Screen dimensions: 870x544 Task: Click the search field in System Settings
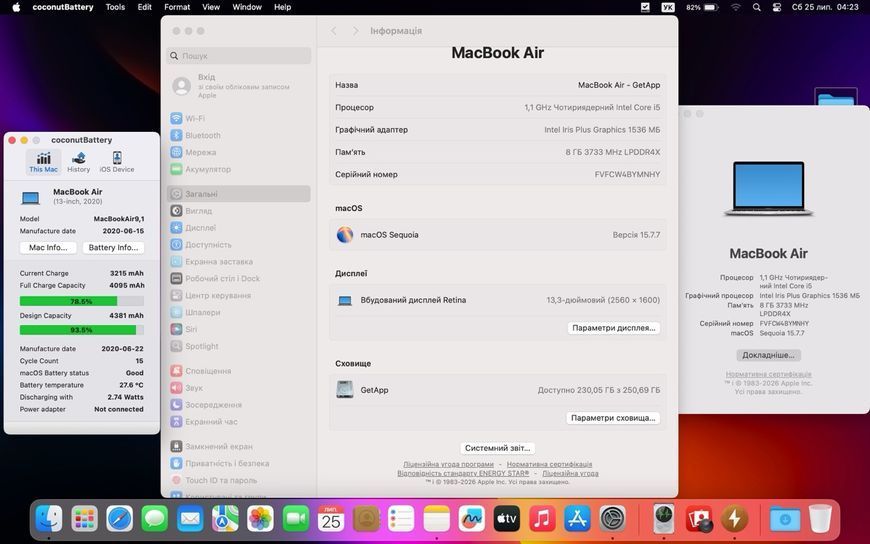tap(239, 56)
